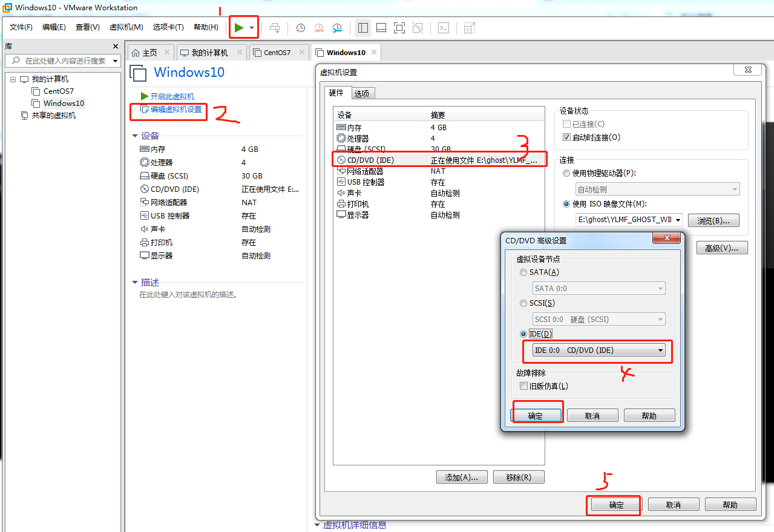The height and width of the screenshot is (532, 774).
Task: Browse for an ISO image file
Action: [x=713, y=220]
